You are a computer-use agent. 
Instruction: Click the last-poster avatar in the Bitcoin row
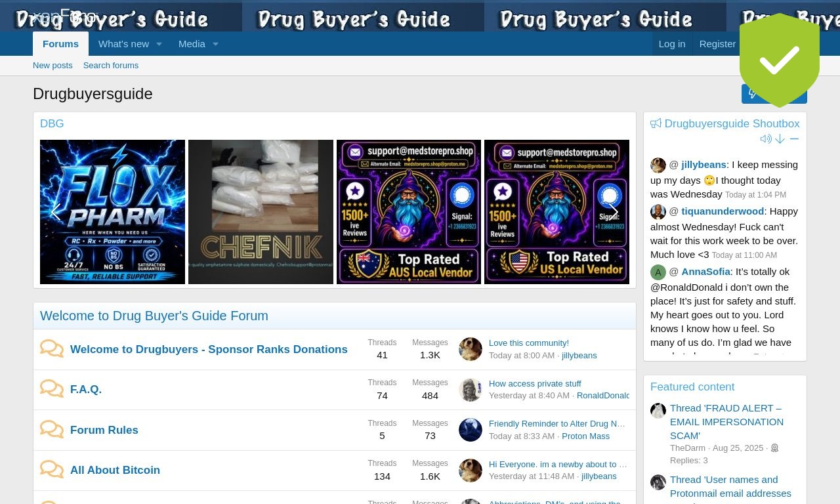point(471,471)
